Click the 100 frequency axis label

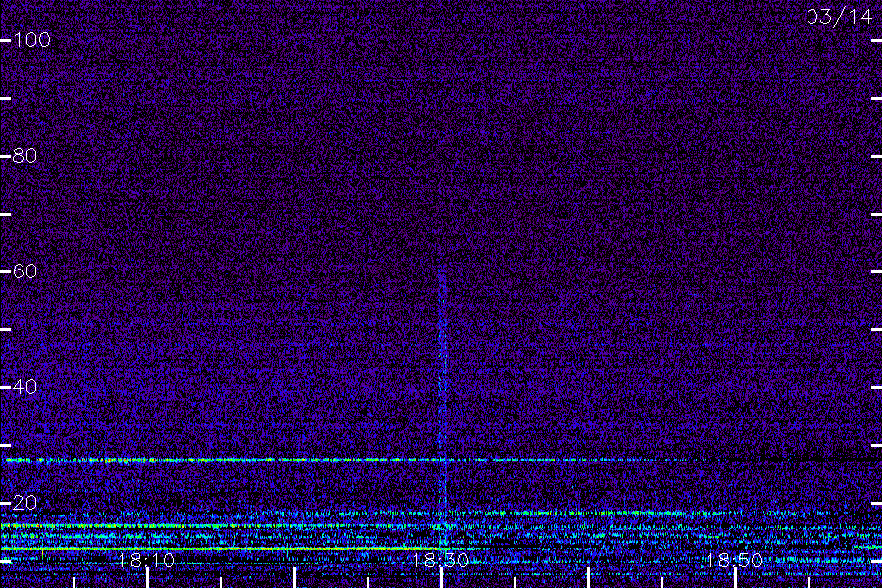(x=31, y=40)
